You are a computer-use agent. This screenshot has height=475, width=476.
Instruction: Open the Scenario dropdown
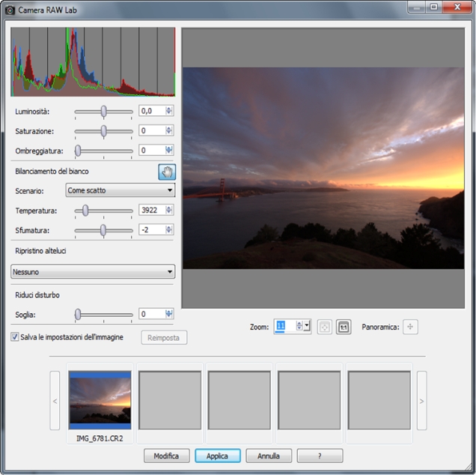(120, 190)
